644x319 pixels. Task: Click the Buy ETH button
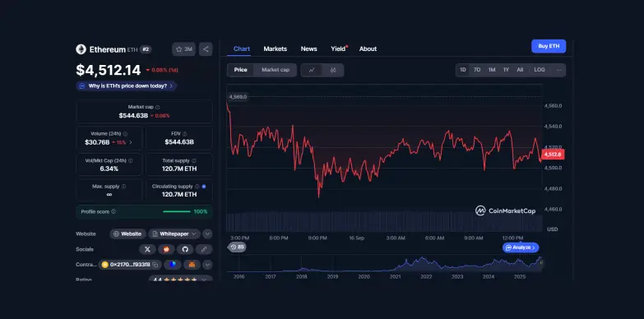tap(549, 46)
